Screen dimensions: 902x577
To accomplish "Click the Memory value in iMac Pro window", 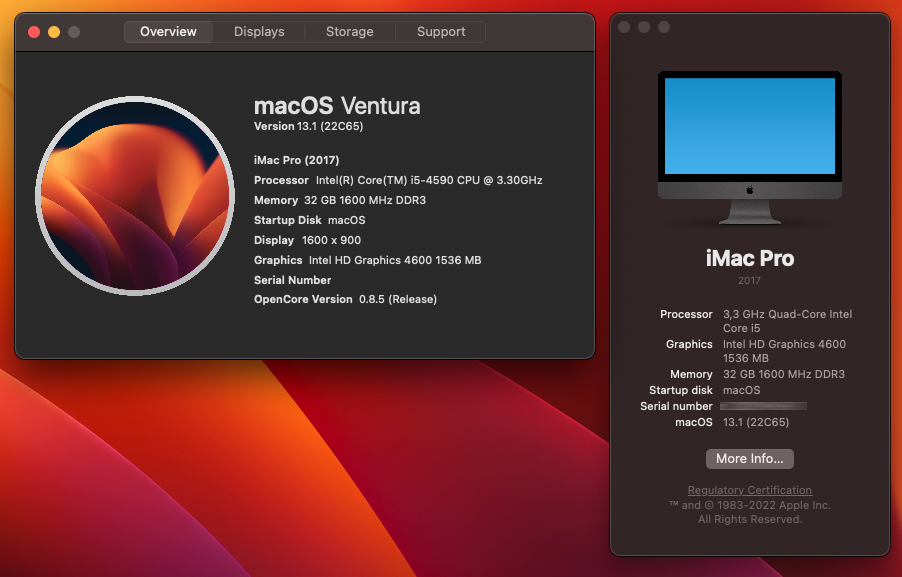I will [x=783, y=374].
